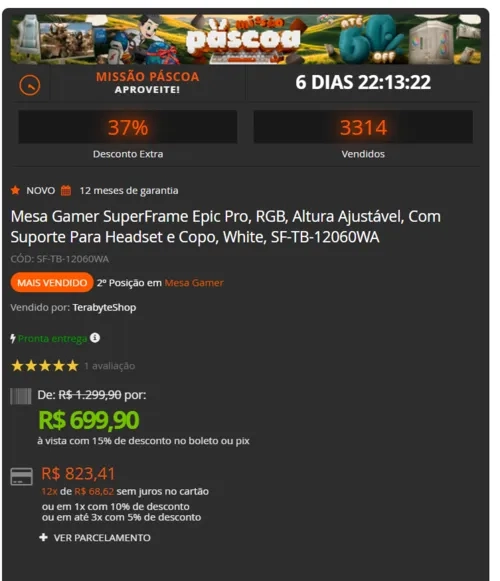Click the orange clock countdown icon
Image resolution: width=500 pixels, height=581 pixels.
pos(30,85)
